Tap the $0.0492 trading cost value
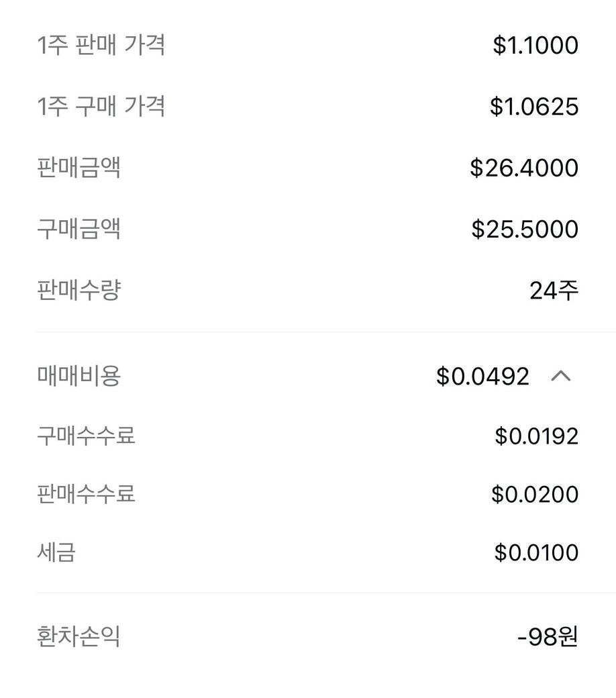 tap(482, 377)
